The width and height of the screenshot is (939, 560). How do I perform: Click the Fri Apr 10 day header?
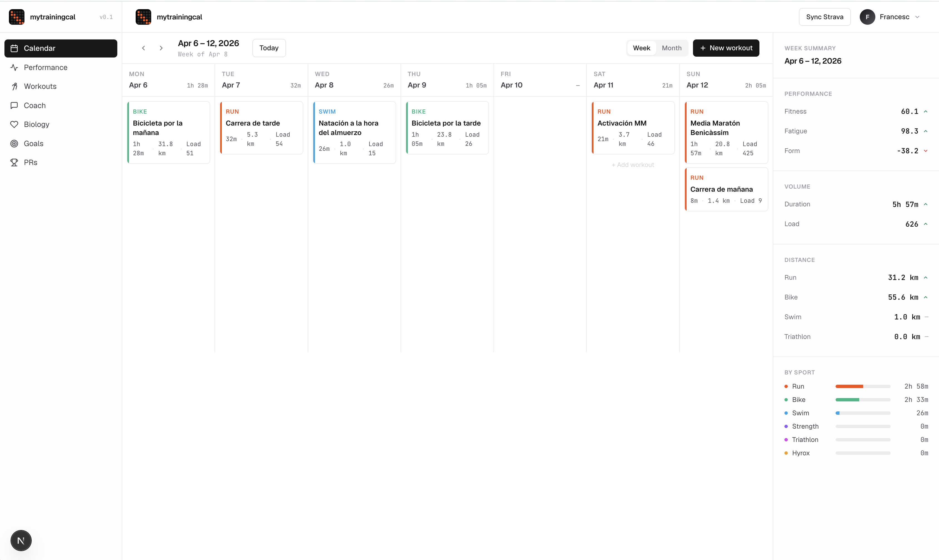(x=540, y=80)
